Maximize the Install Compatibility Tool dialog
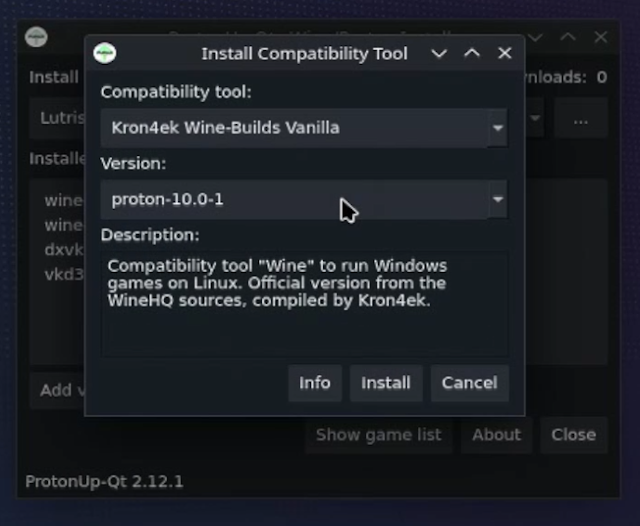Image resolution: width=640 pixels, height=526 pixels. [x=472, y=53]
